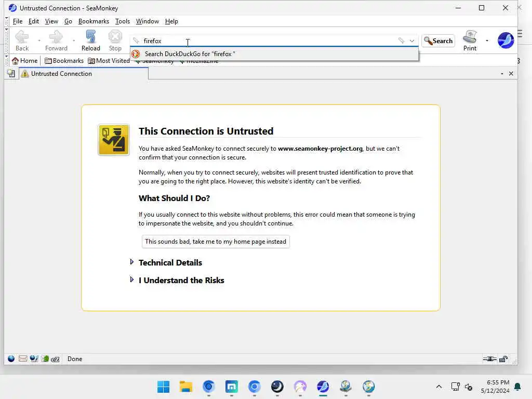Image resolution: width=532 pixels, height=399 pixels.
Task: Collapse the navigation toolbar grippy
Action: pos(7,41)
